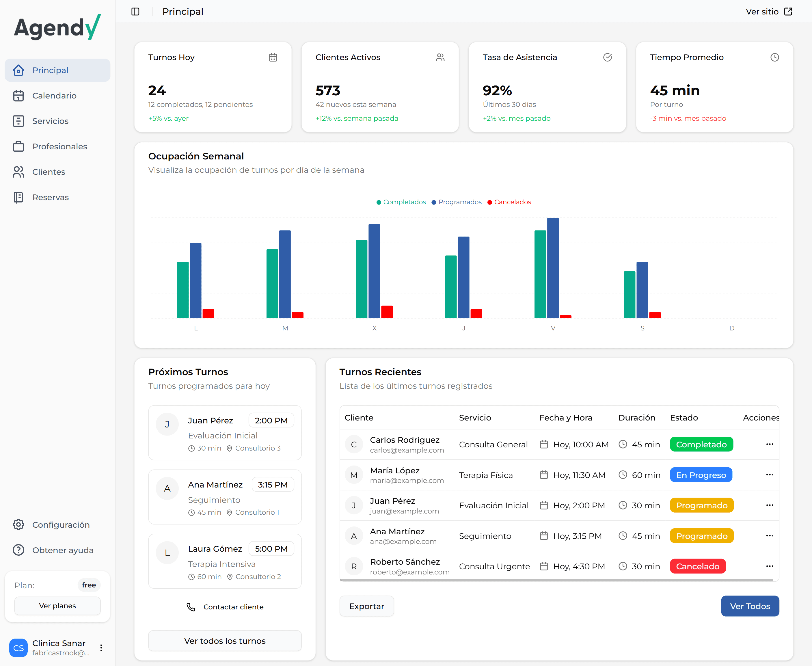
Task: Click the clock icon on Tiempo Promedio
Action: point(774,57)
